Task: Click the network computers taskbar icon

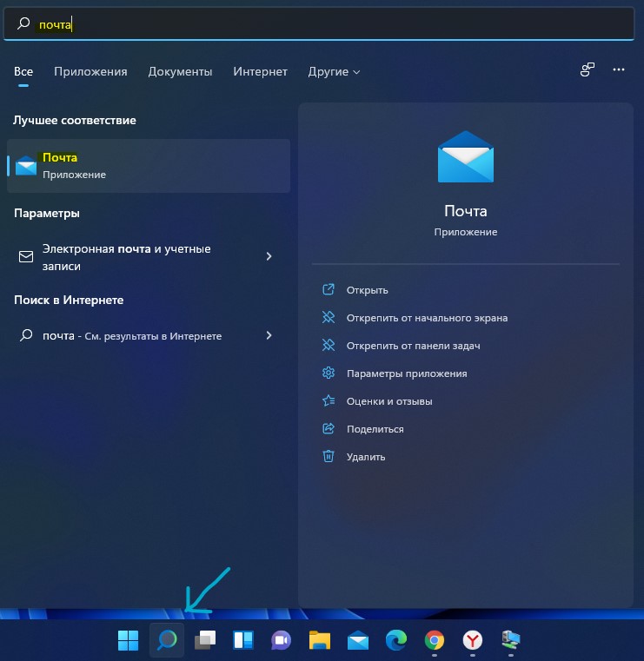Action: 511,640
